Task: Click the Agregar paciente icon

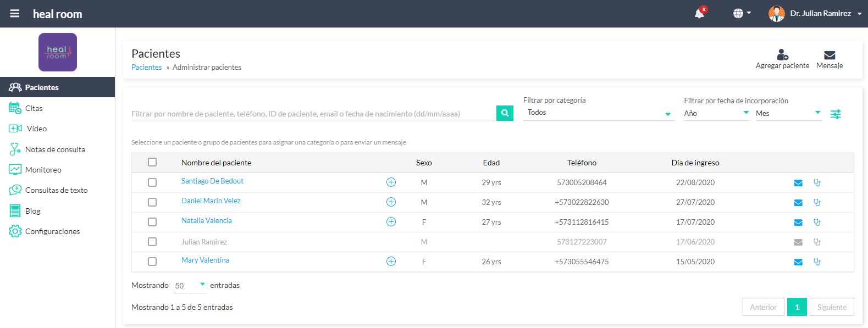Action: (782, 55)
